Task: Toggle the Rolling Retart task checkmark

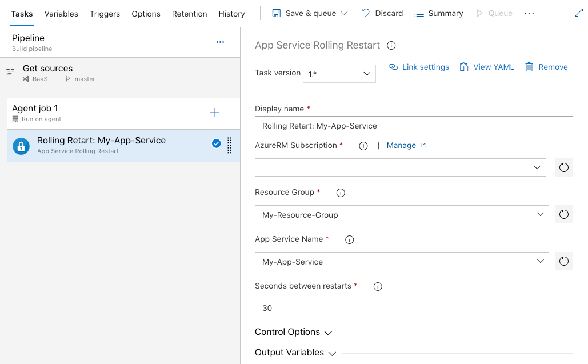Action: click(x=216, y=144)
